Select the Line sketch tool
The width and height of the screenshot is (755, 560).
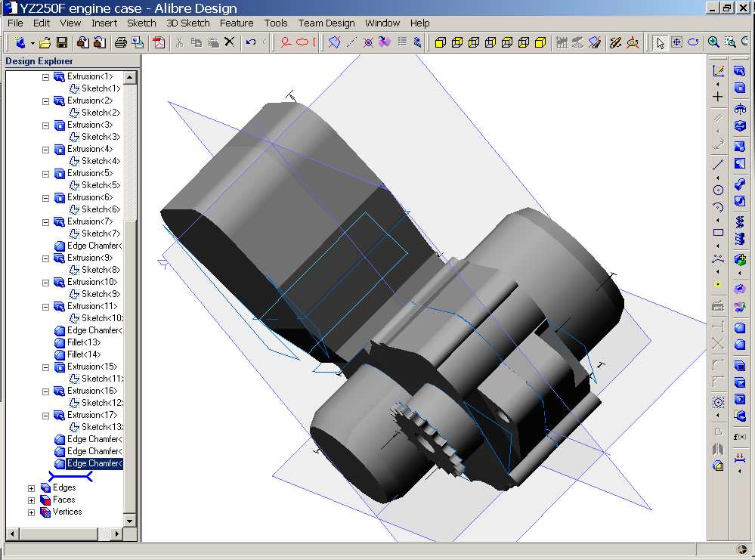click(718, 164)
